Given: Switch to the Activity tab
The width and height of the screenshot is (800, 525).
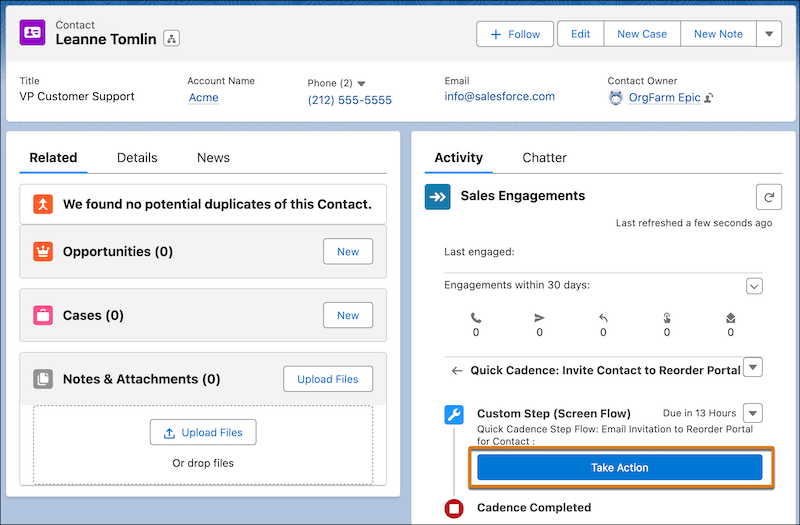Looking at the screenshot, I should (458, 158).
